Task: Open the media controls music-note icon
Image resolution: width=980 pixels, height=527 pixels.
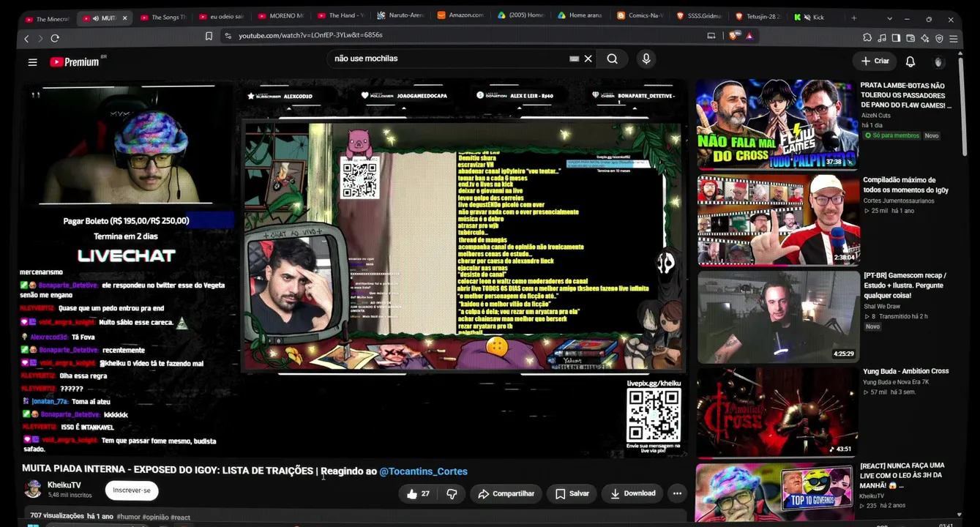Action: (x=882, y=38)
